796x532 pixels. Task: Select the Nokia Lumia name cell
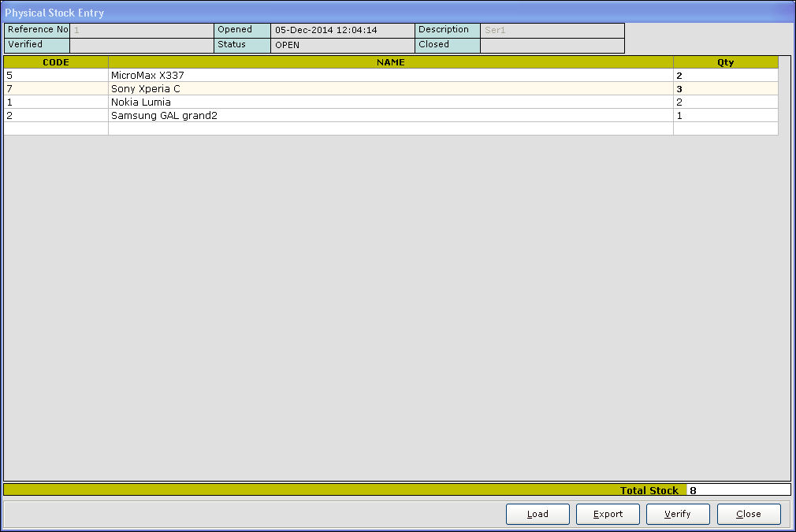click(391, 102)
